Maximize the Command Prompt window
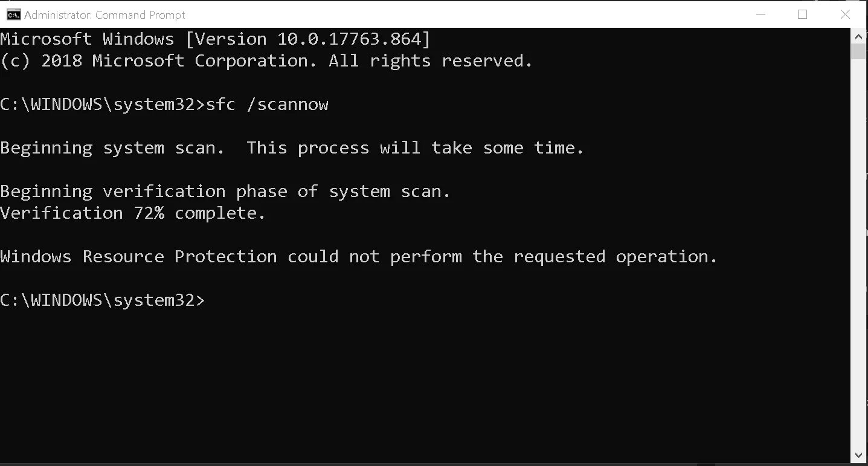Viewport: 868px width, 466px height. tap(802, 15)
